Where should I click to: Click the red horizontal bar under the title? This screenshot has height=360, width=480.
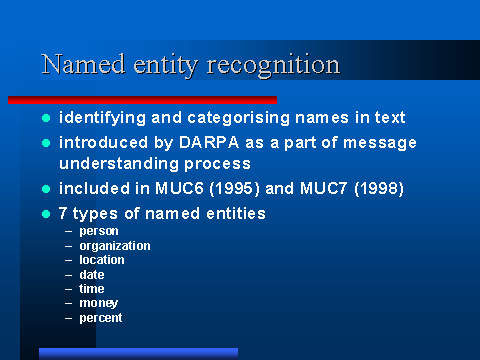(142, 100)
